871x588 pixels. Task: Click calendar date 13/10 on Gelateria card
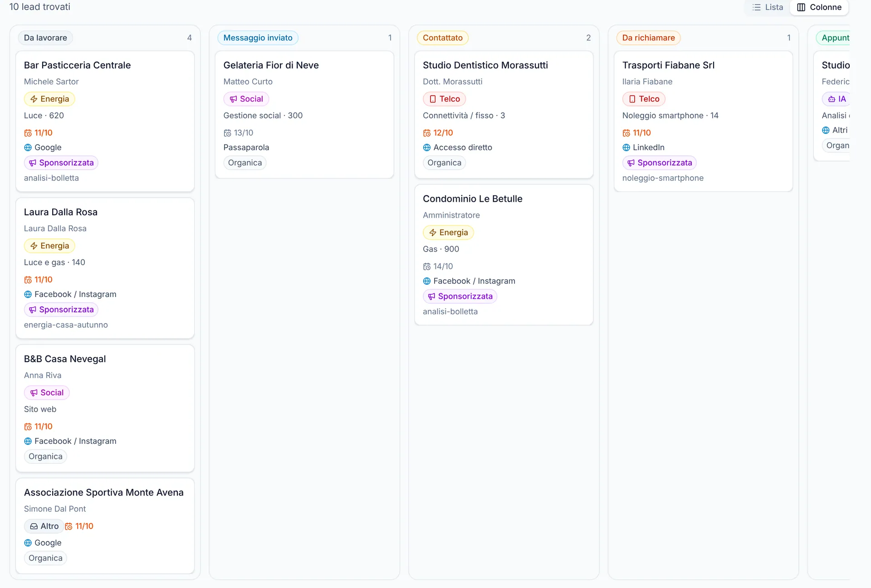(x=238, y=133)
